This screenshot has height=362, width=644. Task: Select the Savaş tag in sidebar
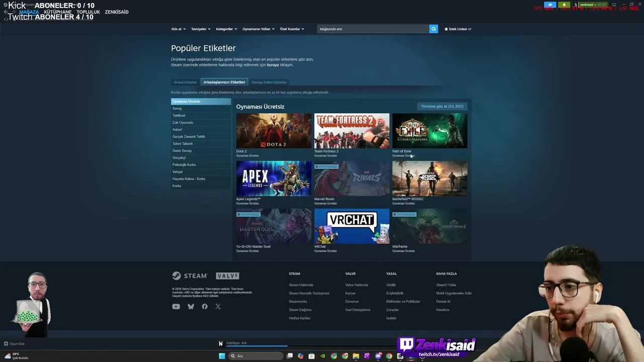tap(201, 109)
